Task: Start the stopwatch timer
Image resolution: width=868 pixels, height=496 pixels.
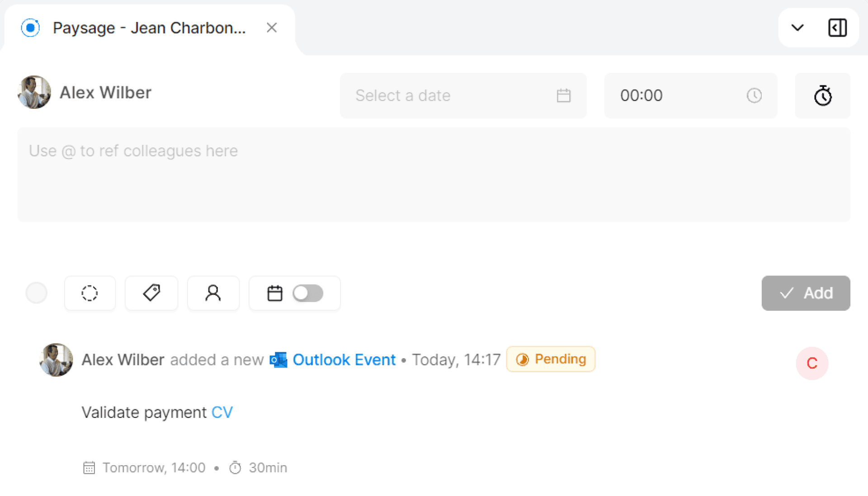Action: (x=822, y=96)
